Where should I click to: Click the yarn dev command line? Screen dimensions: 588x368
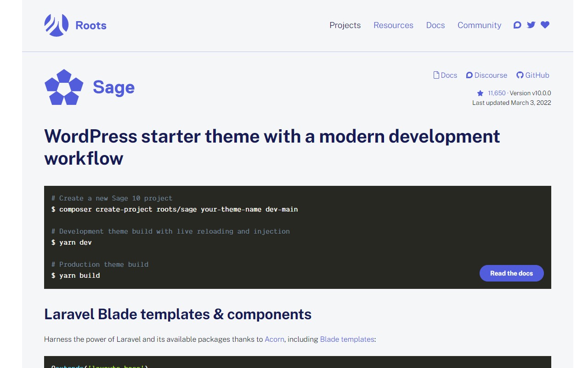(72, 242)
